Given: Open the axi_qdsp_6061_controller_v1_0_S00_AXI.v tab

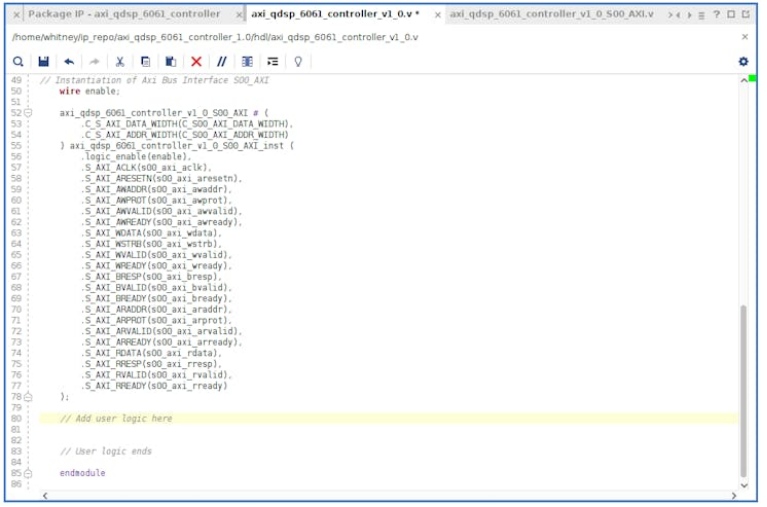Looking at the screenshot, I should click(x=551, y=14).
